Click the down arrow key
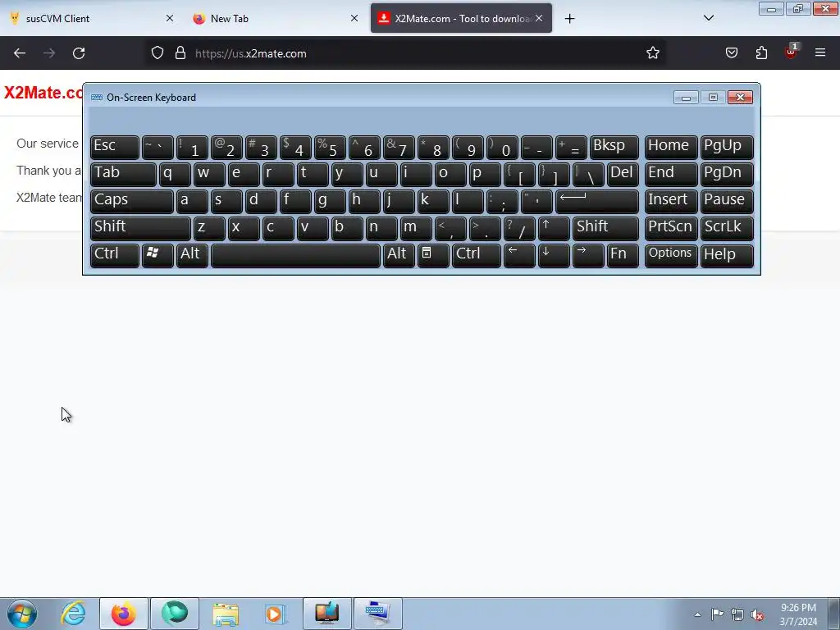 pos(554,255)
